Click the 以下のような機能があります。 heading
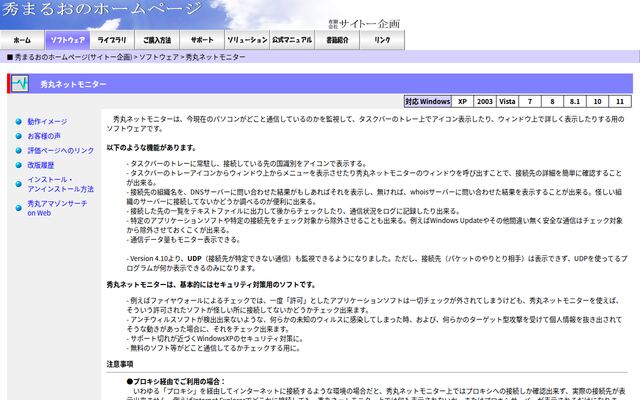Image resolution: width=640 pixels, height=400 pixels. coord(151,148)
